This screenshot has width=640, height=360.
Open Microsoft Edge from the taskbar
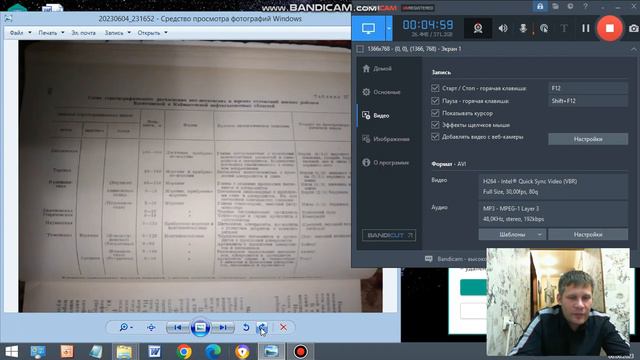click(x=213, y=351)
